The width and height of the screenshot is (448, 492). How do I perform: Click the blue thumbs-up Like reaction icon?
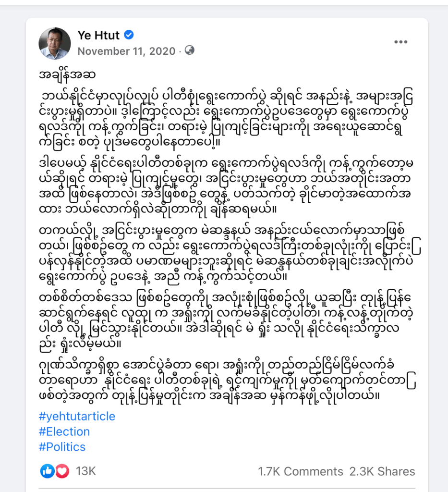(47, 471)
